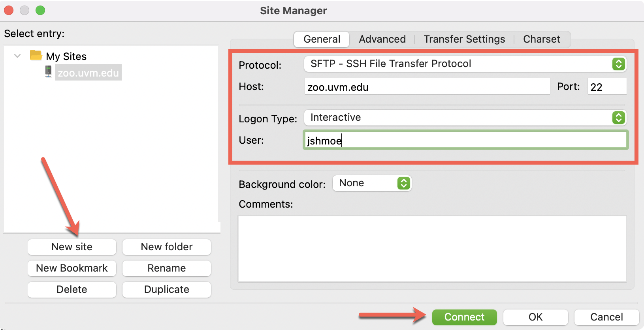This screenshot has height=330, width=644.
Task: Click the New folder button
Action: pos(167,247)
